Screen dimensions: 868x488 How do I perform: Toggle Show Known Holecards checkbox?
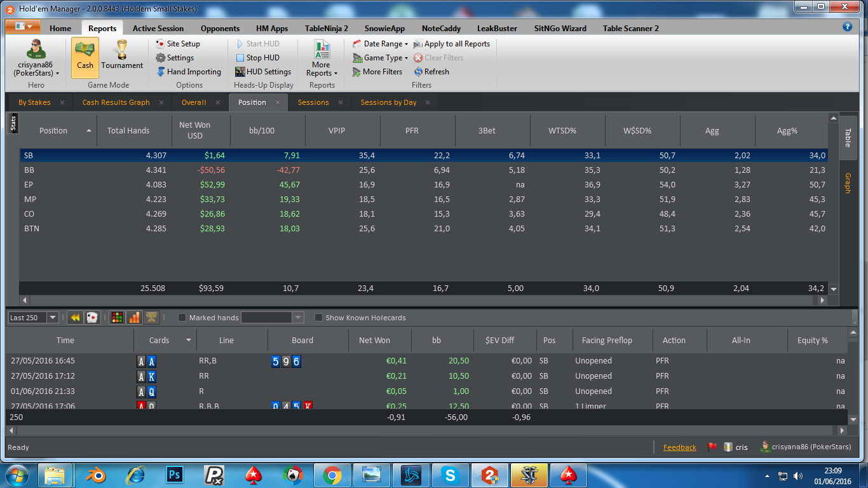tap(319, 318)
